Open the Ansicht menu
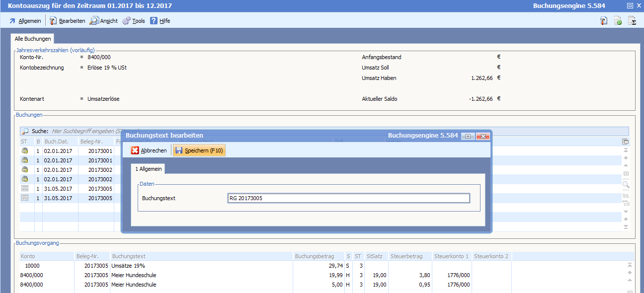The width and height of the screenshot is (644, 293). coord(104,21)
